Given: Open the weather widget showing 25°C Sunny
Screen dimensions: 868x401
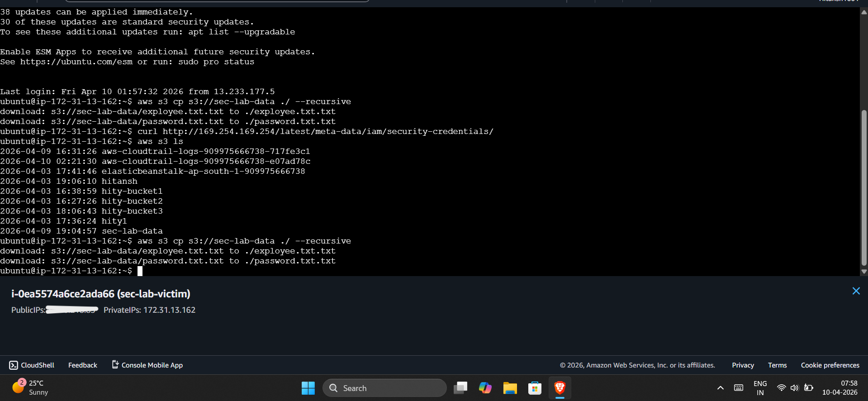Looking at the screenshot, I should tap(30, 387).
